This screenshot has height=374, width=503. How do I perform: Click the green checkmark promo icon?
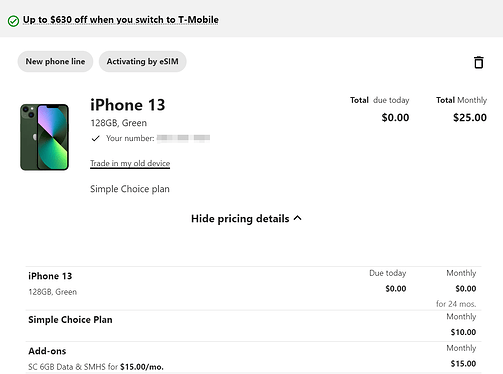pyautogui.click(x=13, y=21)
